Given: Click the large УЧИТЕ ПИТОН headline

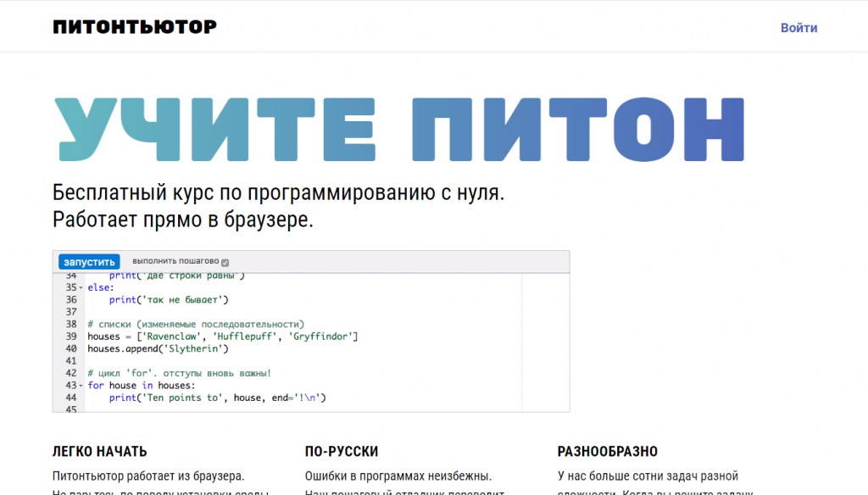Looking at the screenshot, I should coord(398,130).
